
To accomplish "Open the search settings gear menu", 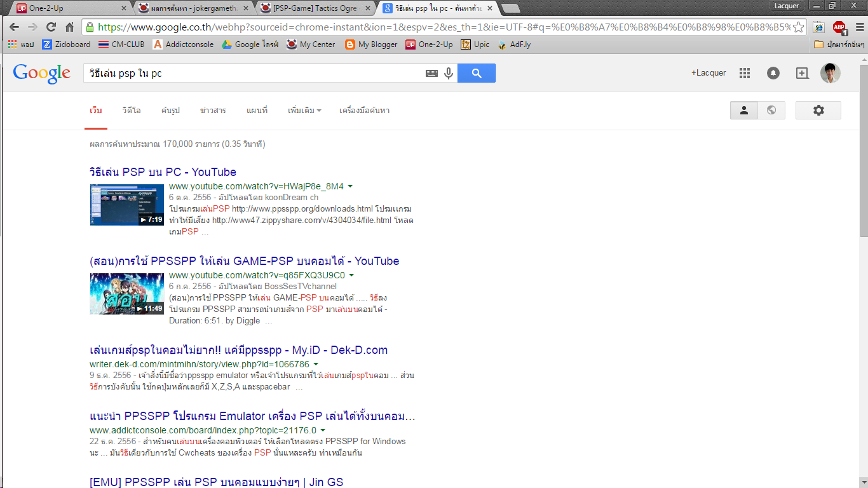I will [818, 110].
